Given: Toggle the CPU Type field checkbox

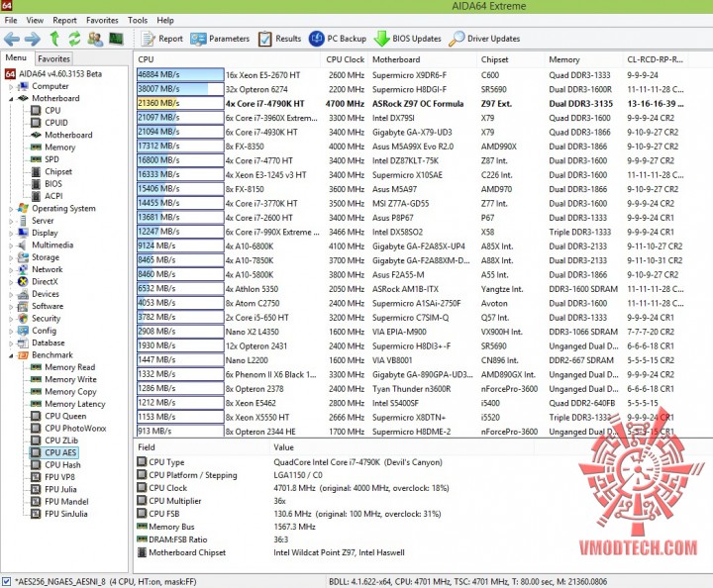Looking at the screenshot, I should 142,462.
